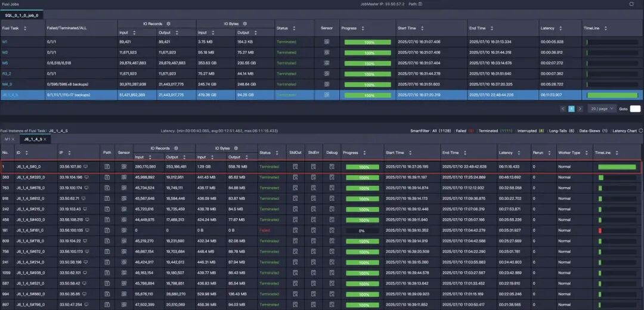Select the SQL_0_1_0_job_0 tab

(x=22, y=15)
